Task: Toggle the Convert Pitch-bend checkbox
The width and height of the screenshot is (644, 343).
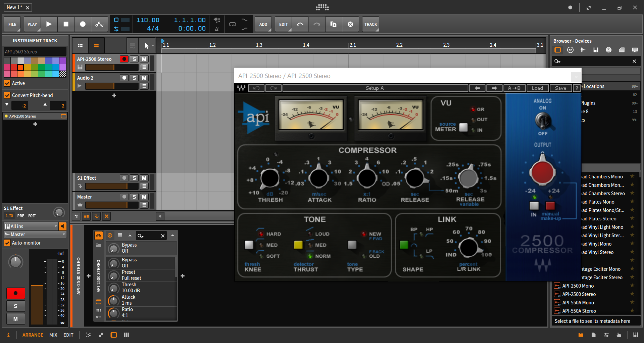Action: [x=7, y=95]
